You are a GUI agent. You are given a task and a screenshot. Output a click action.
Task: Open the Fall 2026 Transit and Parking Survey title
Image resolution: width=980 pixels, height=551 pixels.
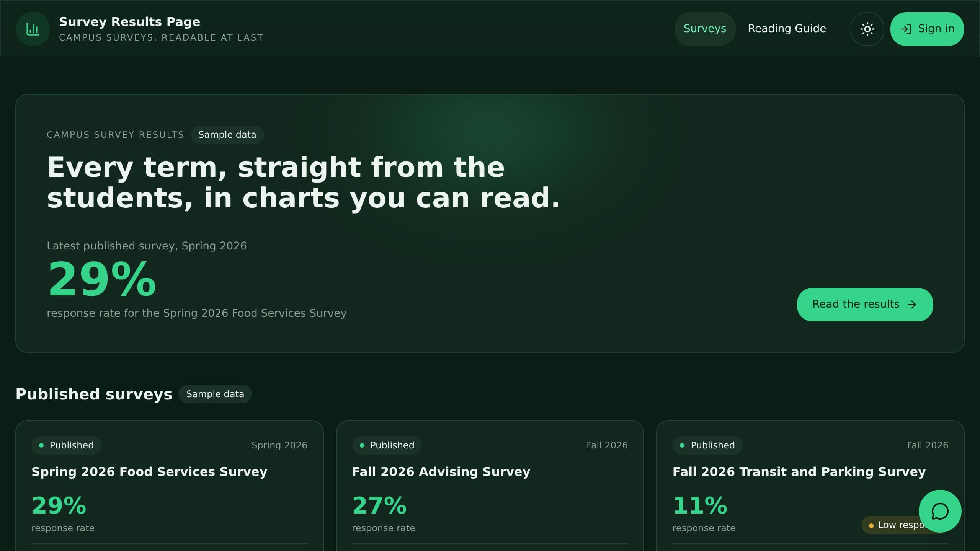tap(799, 472)
